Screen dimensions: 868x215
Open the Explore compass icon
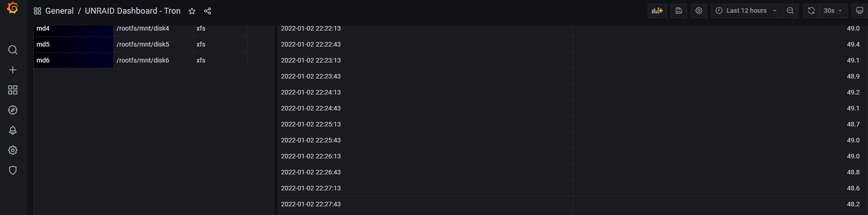[x=13, y=110]
